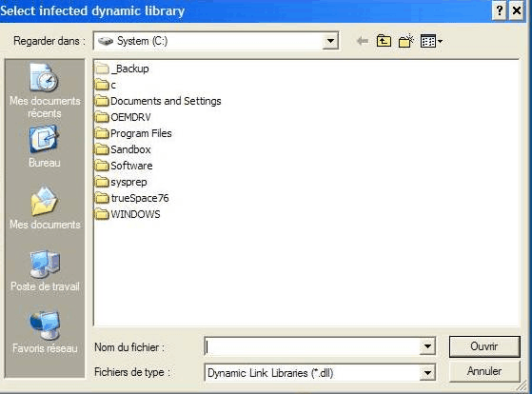532x394 pixels.
Task: Select the trueSpace76 folder
Action: [x=131, y=198]
